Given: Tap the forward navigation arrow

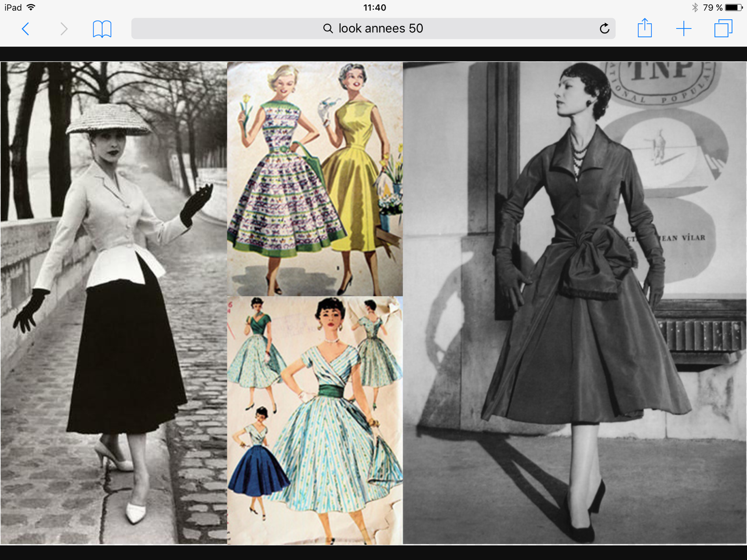Looking at the screenshot, I should tap(64, 29).
